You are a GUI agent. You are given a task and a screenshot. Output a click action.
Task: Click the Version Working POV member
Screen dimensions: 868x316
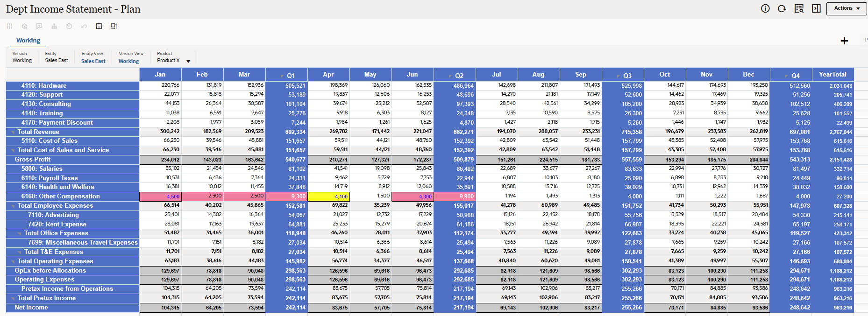22,60
